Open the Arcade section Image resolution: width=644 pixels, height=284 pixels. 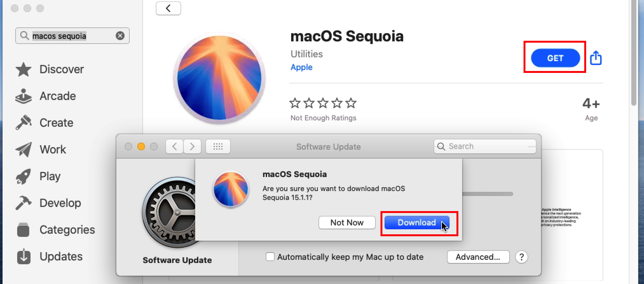58,96
